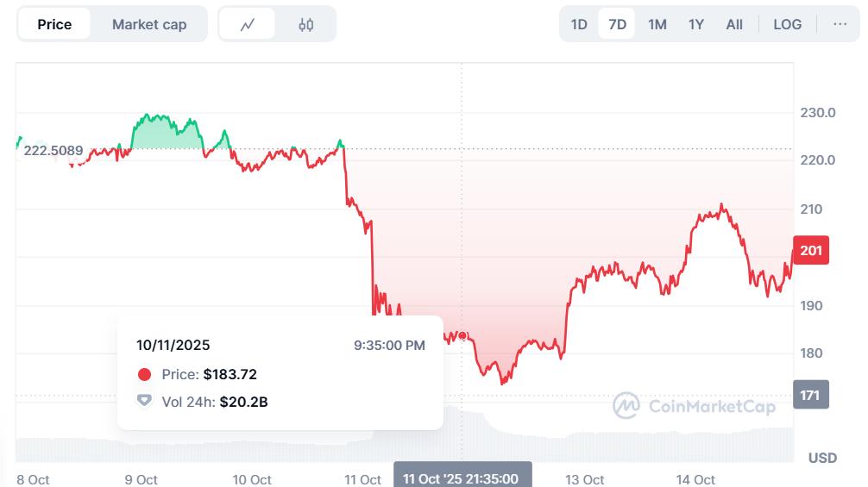868x487 pixels.
Task: Toggle LOG scale on the chart
Action: (787, 24)
